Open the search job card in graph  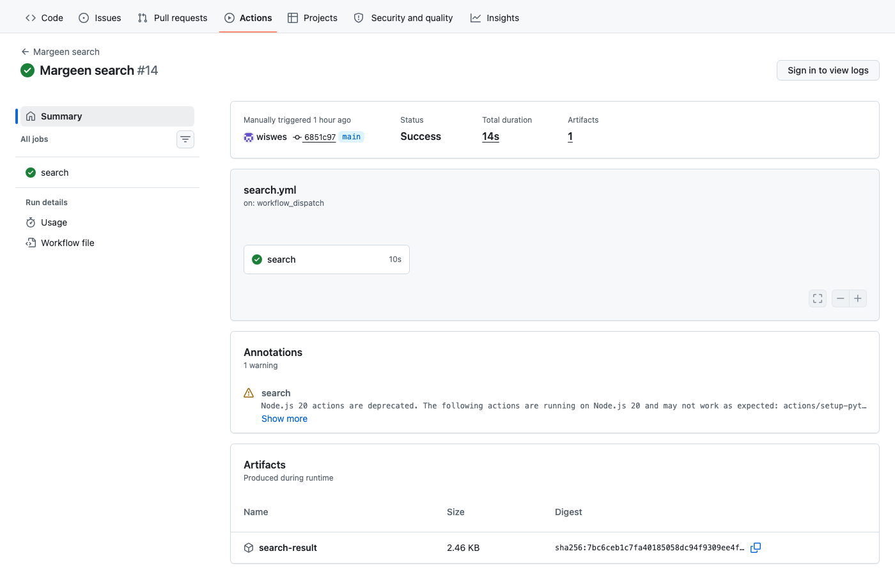pos(327,259)
